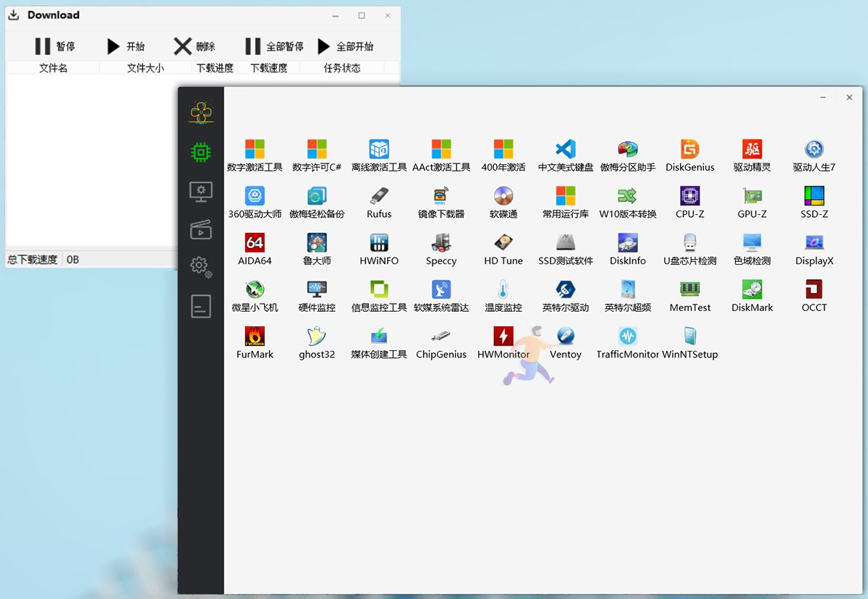
Task: Launch 色域检测 display test
Action: [x=752, y=250]
